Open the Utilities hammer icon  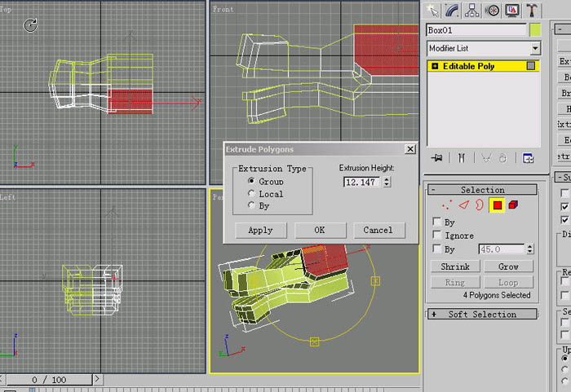[532, 11]
